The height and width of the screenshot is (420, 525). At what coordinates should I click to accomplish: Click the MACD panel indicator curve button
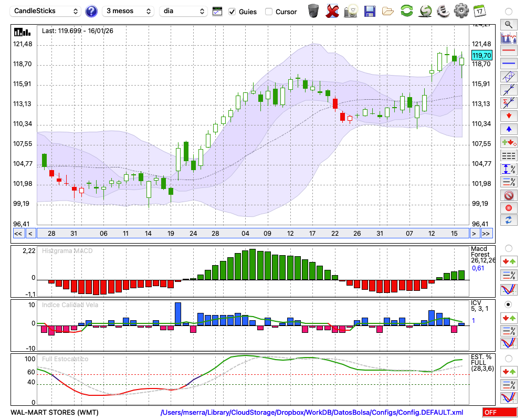point(509,289)
